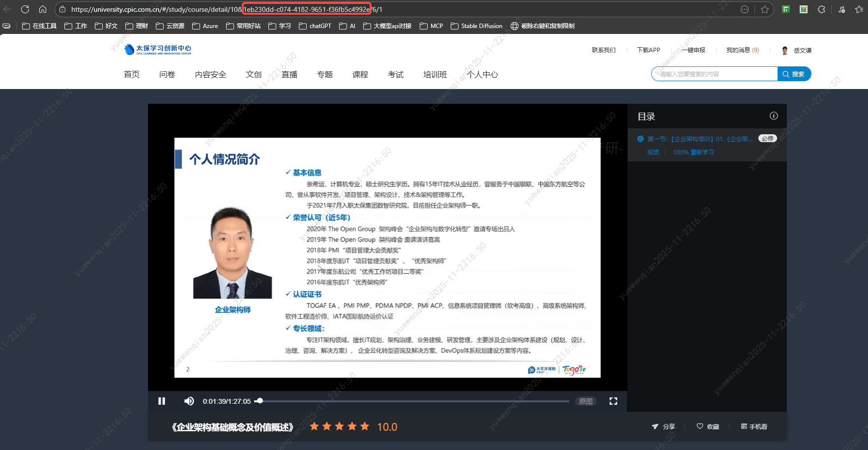Open the share (分享) icon below the video

pyautogui.click(x=655, y=426)
